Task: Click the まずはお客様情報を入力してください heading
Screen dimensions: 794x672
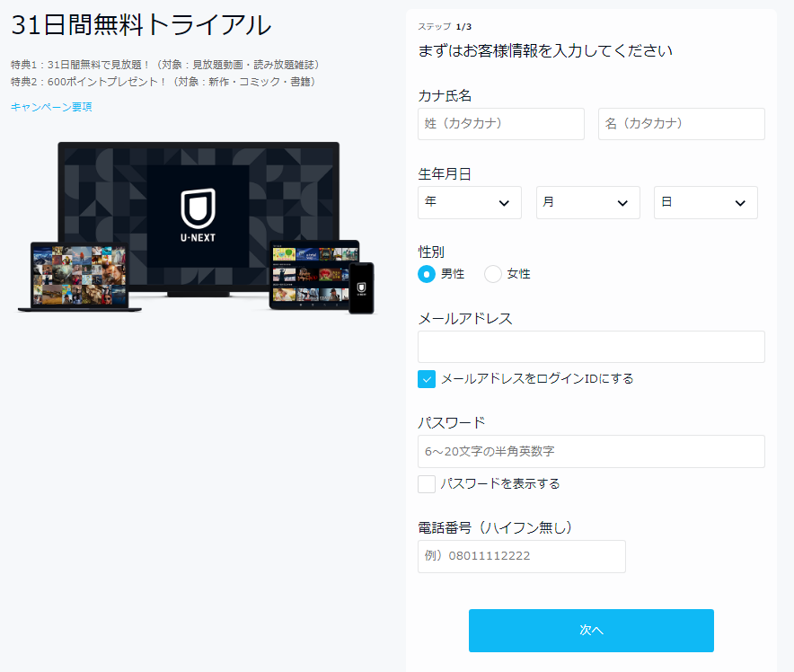Action: tap(545, 50)
